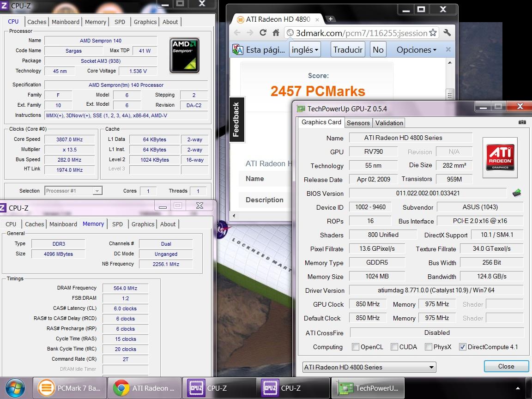Open the Validation tab in GPU-Z
The width and height of the screenshot is (532, 399).
click(x=389, y=123)
